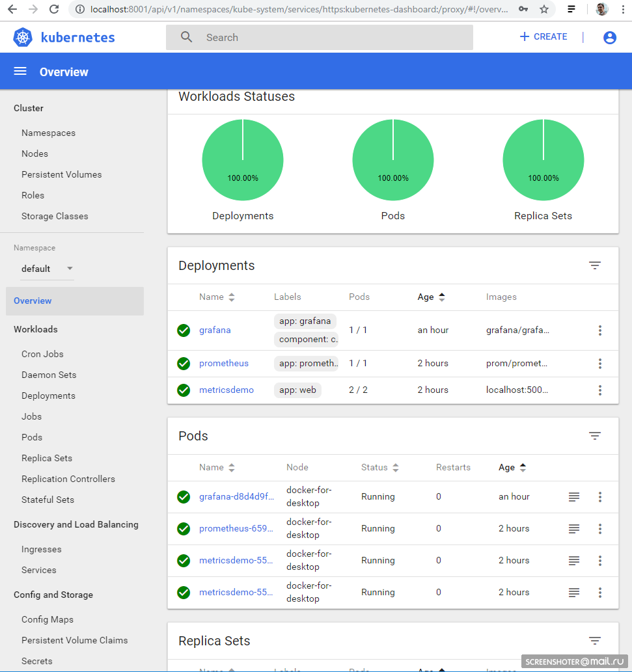Screen dimensions: 632x672
Task: Open actions menu for prometheus deployment
Action: [600, 364]
